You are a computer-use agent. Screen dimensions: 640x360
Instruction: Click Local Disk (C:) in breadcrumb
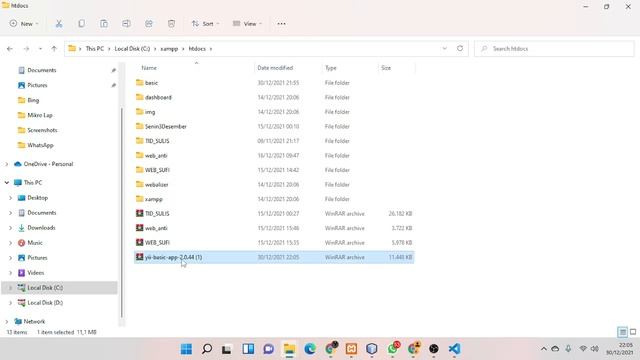pyautogui.click(x=132, y=49)
